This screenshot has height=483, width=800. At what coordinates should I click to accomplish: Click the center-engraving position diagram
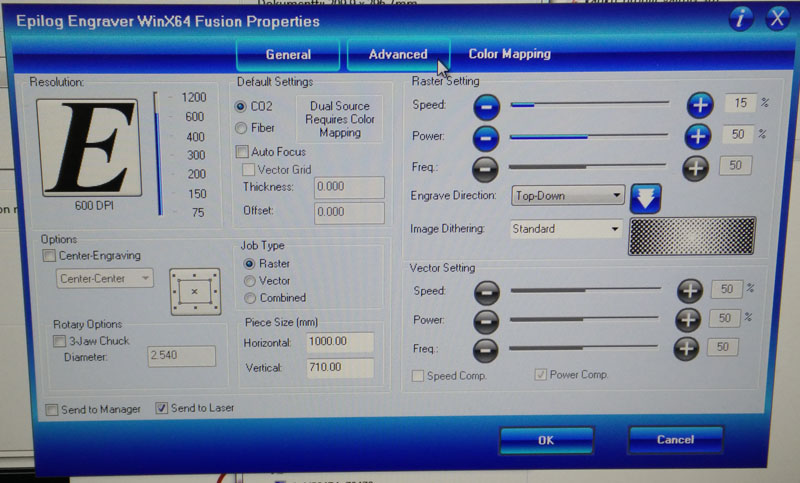click(195, 292)
